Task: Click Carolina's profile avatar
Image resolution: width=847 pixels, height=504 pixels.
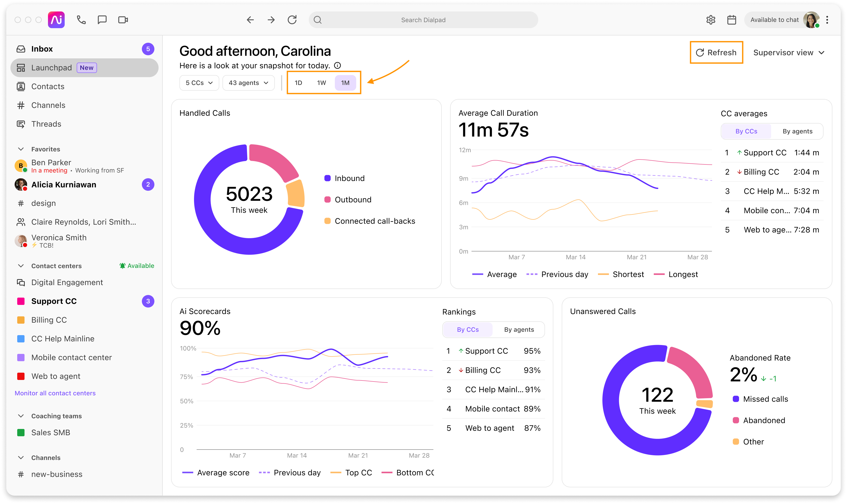Action: tap(811, 20)
